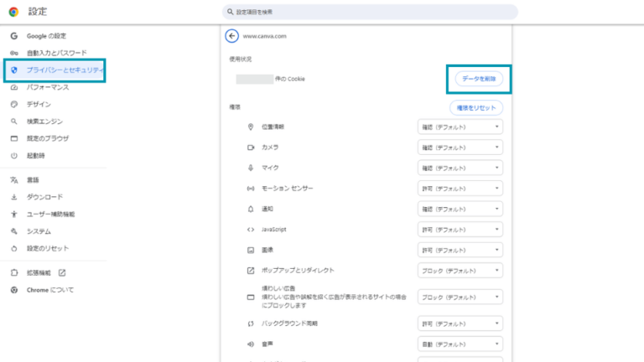Expand the JavaScript permission dropdown
The height and width of the screenshot is (362, 644).
460,230
